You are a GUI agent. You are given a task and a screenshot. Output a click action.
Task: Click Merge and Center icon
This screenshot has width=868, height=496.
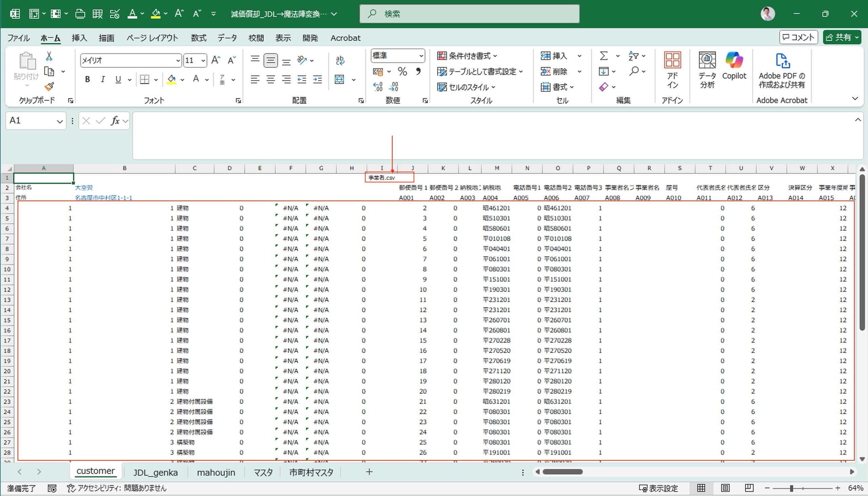[x=340, y=79]
